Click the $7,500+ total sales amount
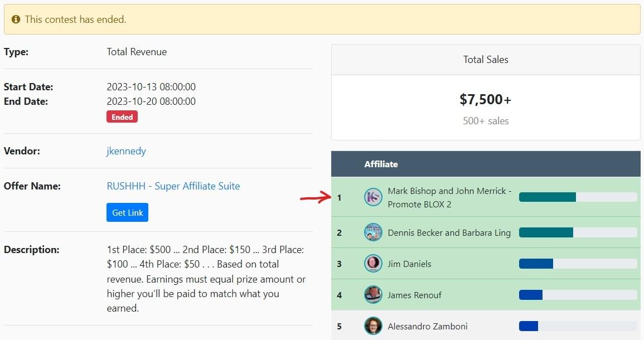Image resolution: width=644 pixels, height=340 pixels. tap(485, 100)
